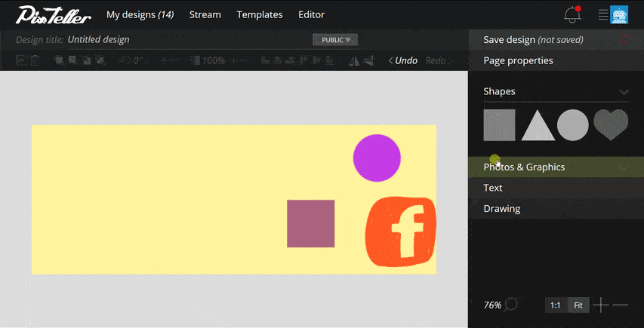Open the notifications bell
This screenshot has height=328, width=644.
(572, 15)
